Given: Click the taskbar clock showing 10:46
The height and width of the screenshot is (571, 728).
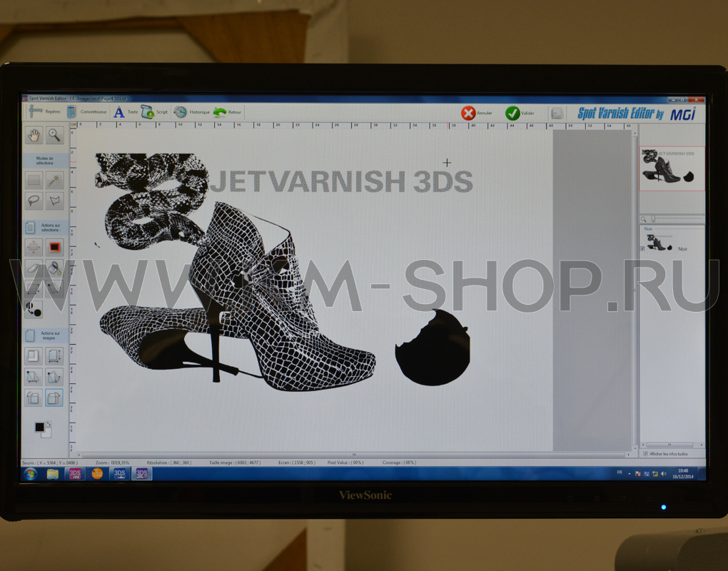Looking at the screenshot, I should tap(682, 473).
